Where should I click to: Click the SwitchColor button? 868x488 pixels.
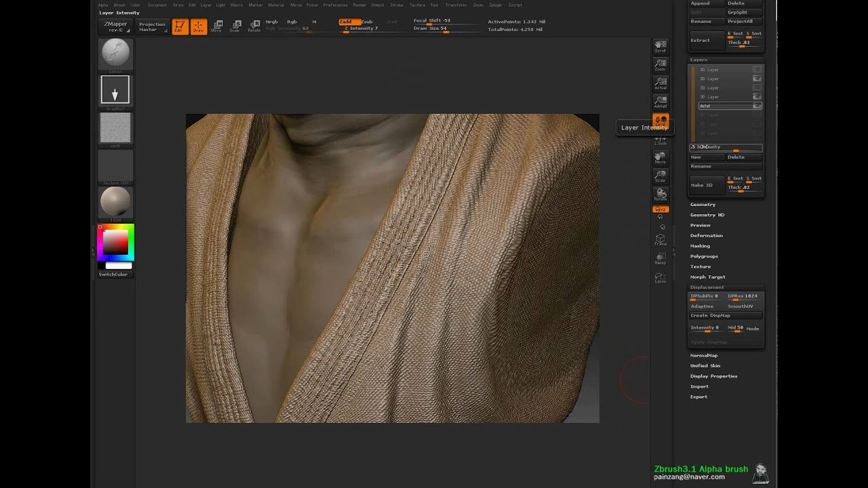[115, 274]
